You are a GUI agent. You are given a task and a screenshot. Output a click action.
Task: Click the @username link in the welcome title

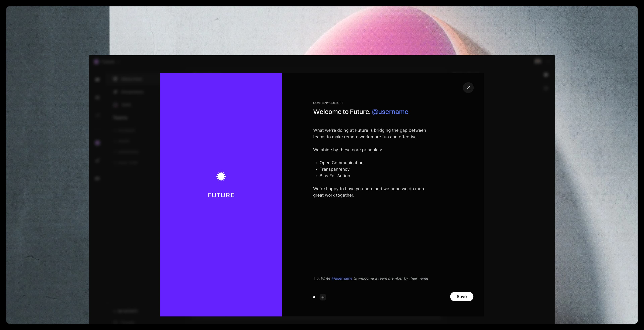click(390, 112)
